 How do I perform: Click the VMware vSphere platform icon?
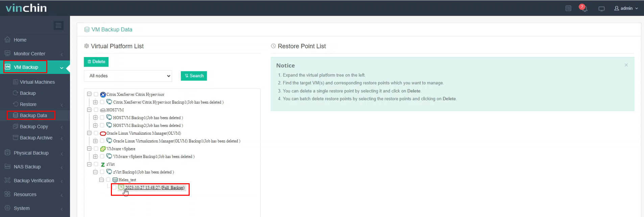103,149
